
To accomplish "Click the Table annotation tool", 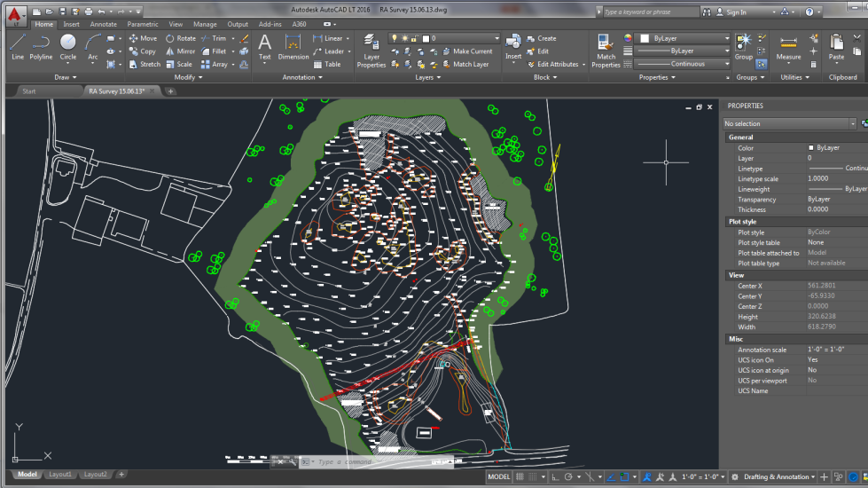I will 327,64.
